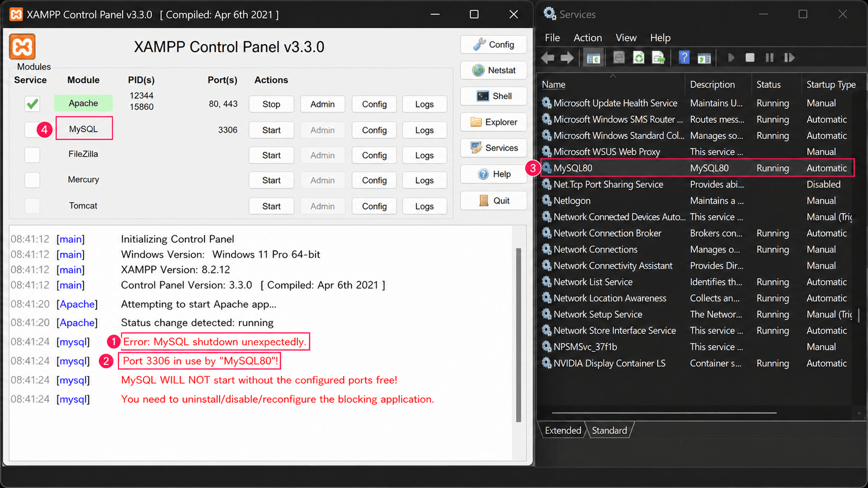
Task: Click the NVIDIA Display Container LS icon
Action: point(547,363)
